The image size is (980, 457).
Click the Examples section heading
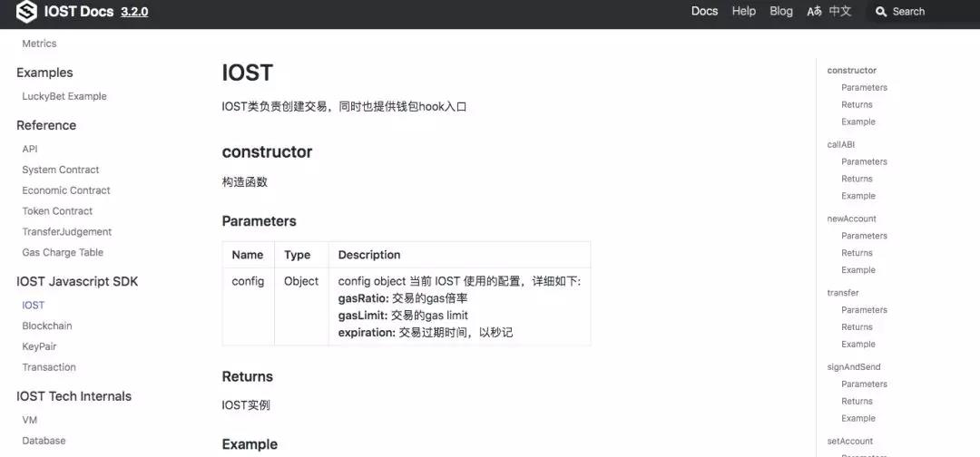[44, 73]
